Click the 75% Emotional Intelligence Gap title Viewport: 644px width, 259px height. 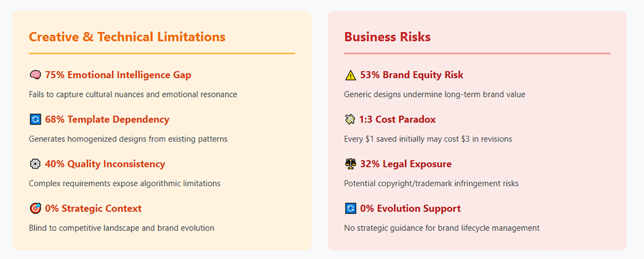[x=118, y=75]
